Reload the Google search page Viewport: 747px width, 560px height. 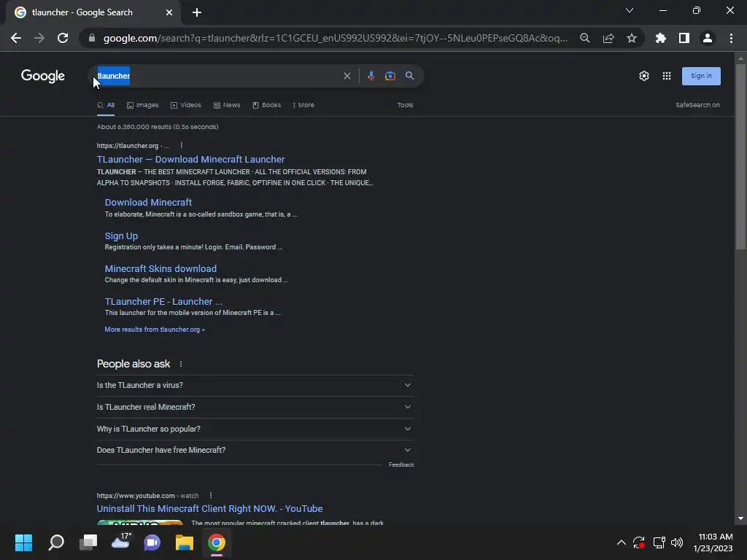(63, 38)
